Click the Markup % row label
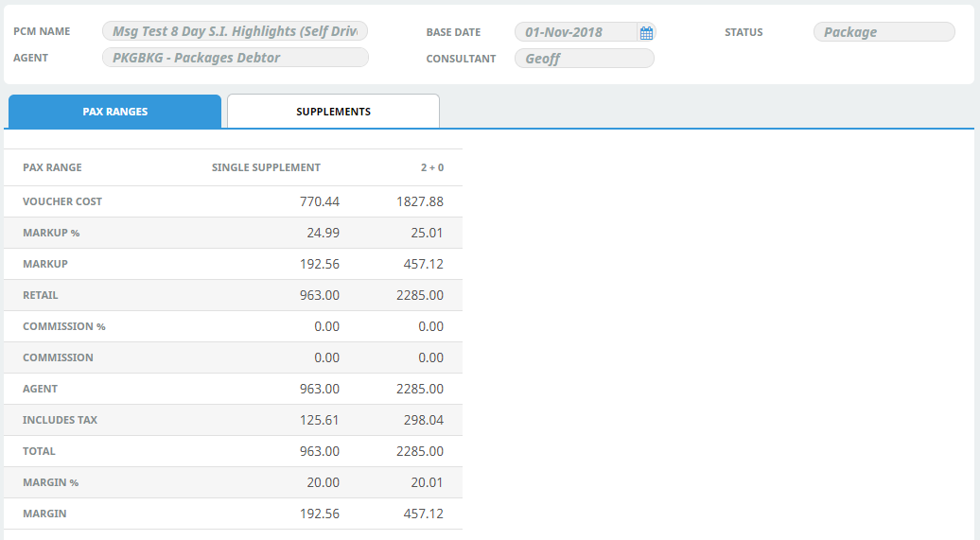980x540 pixels. point(51,233)
